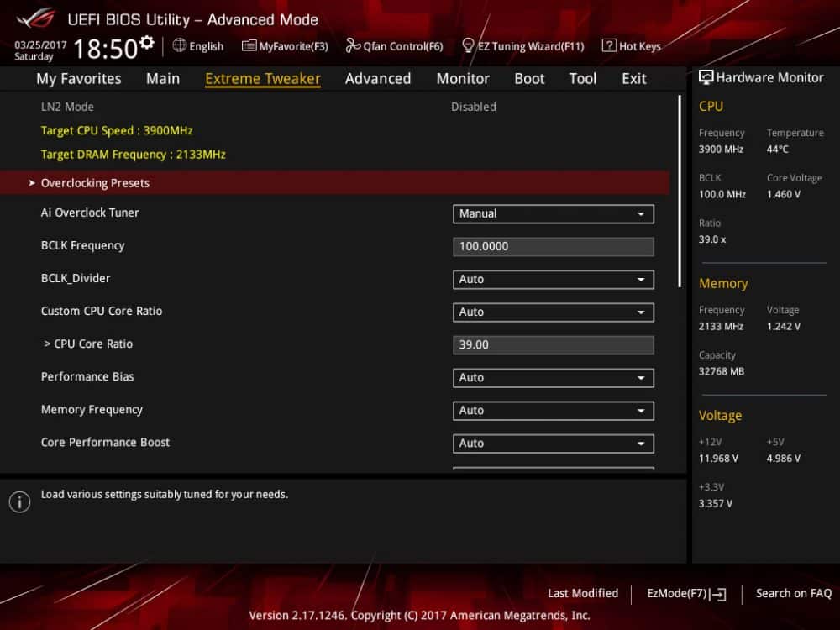
Task: Click the EZ Tuning Wizard lightbulb icon
Action: (x=468, y=45)
